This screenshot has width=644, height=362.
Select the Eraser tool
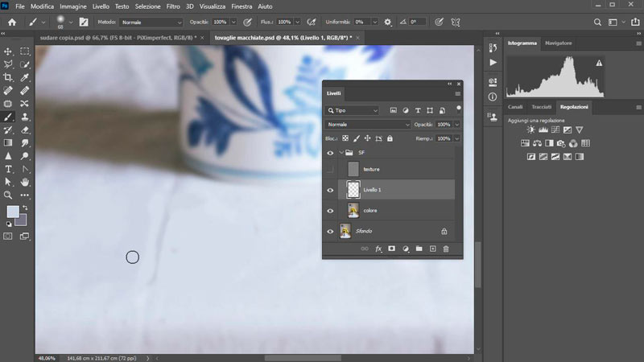tap(25, 130)
